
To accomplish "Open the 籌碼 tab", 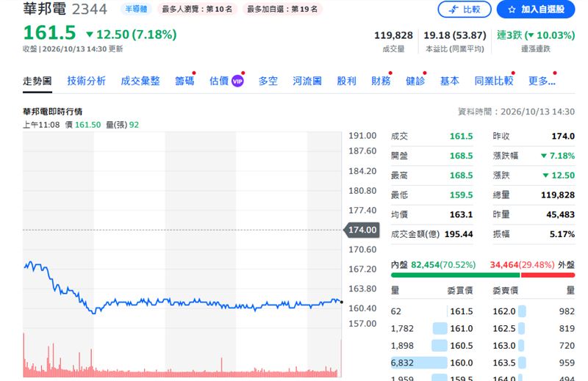I will coord(184,81).
